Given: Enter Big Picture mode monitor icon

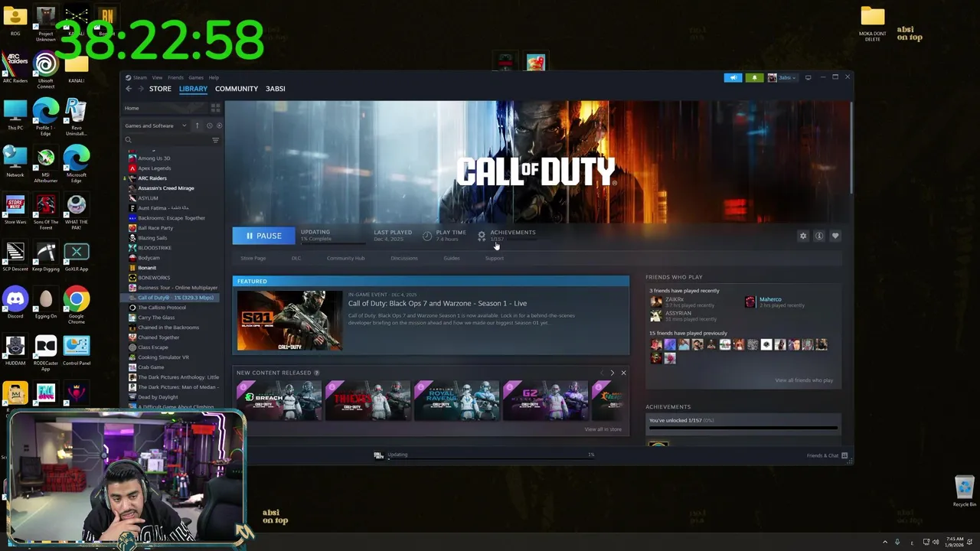Looking at the screenshot, I should [x=808, y=77].
